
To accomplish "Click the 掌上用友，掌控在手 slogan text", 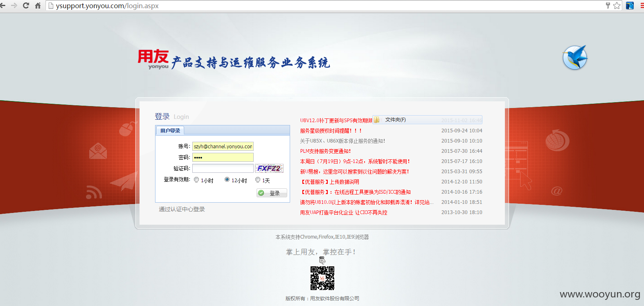I will pos(321,252).
